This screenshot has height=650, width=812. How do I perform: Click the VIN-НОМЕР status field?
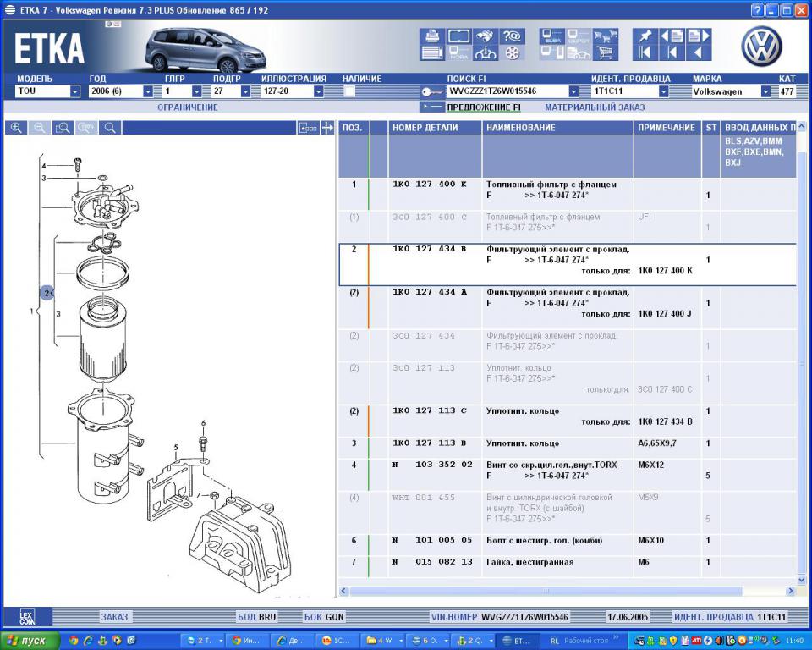coord(499,617)
